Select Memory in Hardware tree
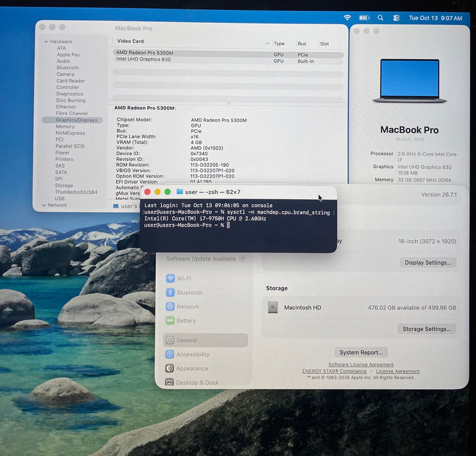Image resolution: width=476 pixels, height=456 pixels. [65, 126]
